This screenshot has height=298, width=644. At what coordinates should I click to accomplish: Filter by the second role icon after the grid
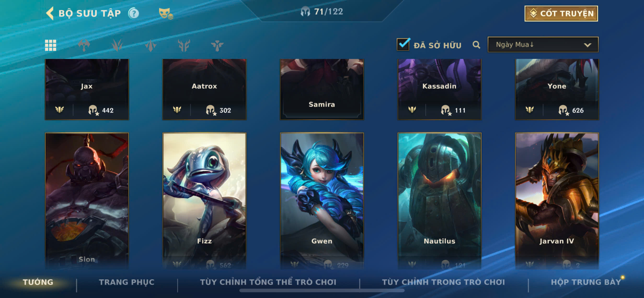117,45
